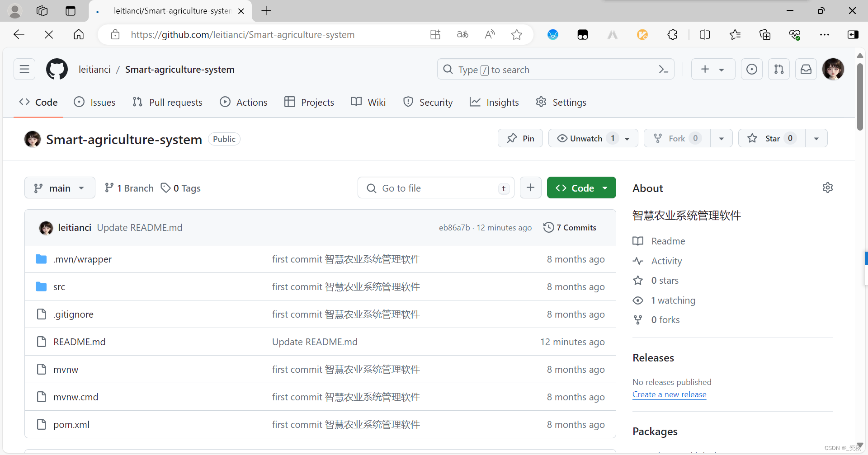Screen dimensions: 868x455
Task: Open the Issues shortcut icon in header
Action: coord(752,69)
